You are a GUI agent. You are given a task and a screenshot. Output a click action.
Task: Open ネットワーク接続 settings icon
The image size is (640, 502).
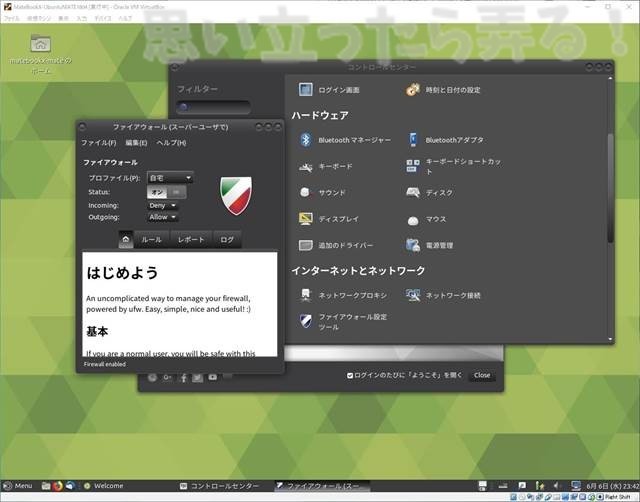[413, 295]
